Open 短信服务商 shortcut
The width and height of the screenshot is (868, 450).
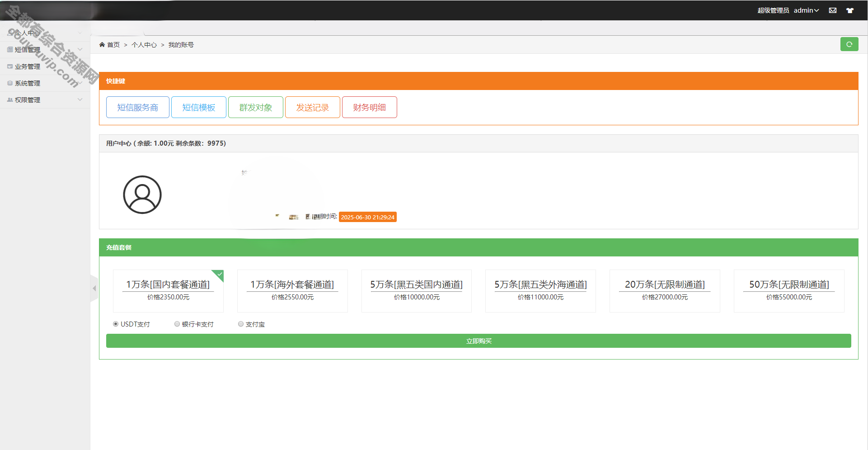(138, 107)
